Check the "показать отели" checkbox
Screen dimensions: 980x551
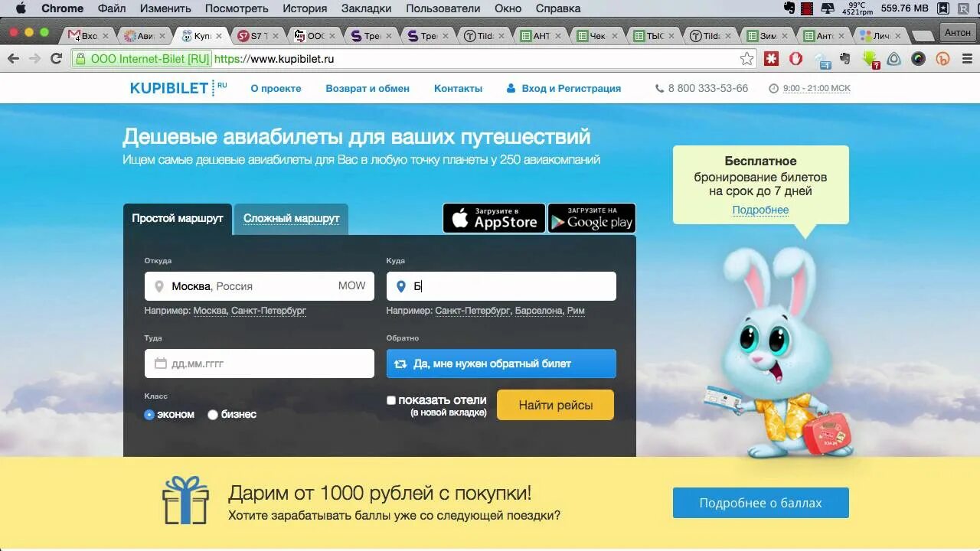click(x=391, y=400)
